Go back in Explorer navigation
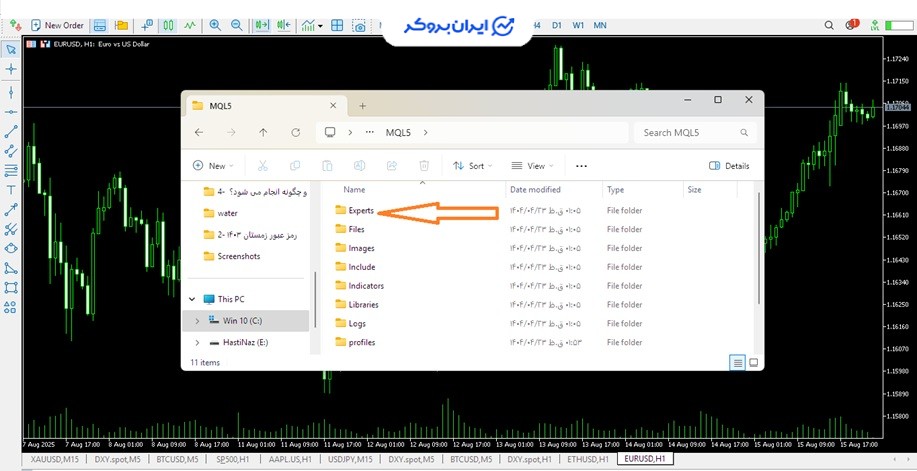This screenshot has height=471, width=917. coord(199,133)
